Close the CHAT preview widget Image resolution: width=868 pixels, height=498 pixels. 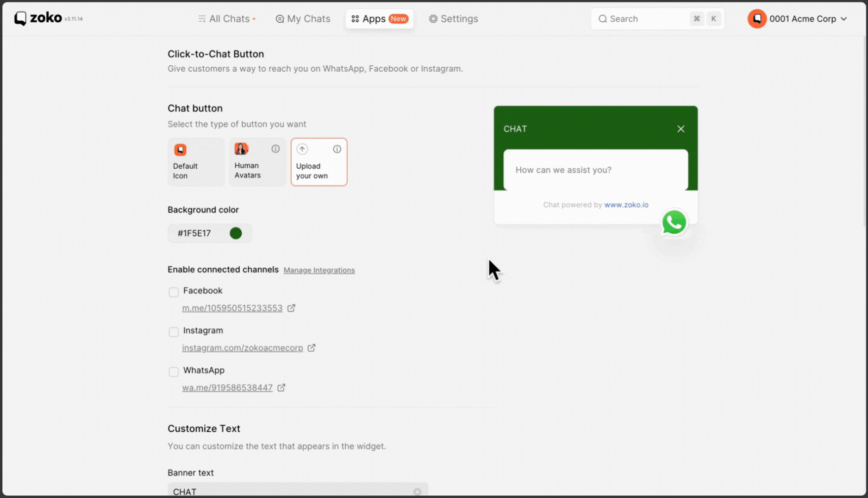click(681, 129)
